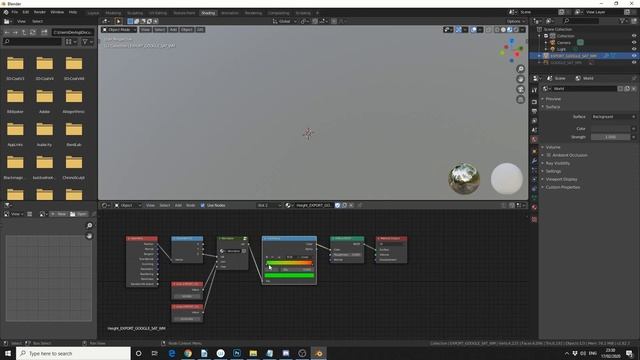Click the viewport header Add button
The image size is (640, 360).
pyautogui.click(x=173, y=30)
